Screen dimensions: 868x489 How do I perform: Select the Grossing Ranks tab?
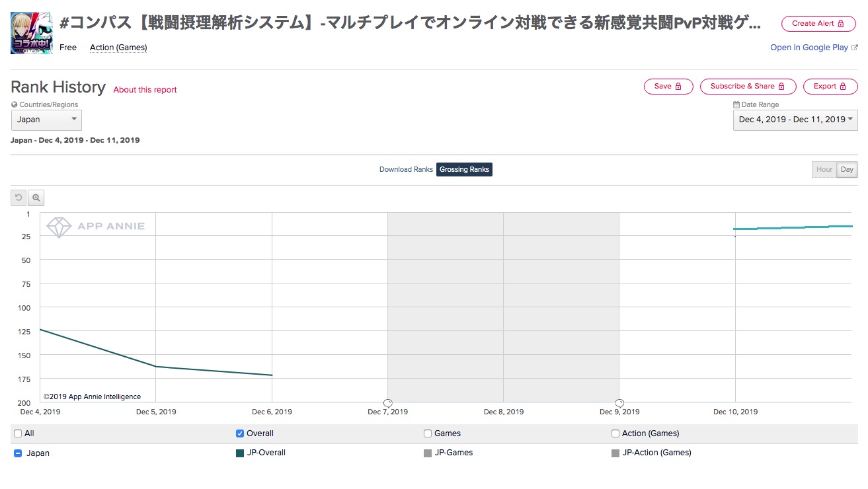click(464, 170)
